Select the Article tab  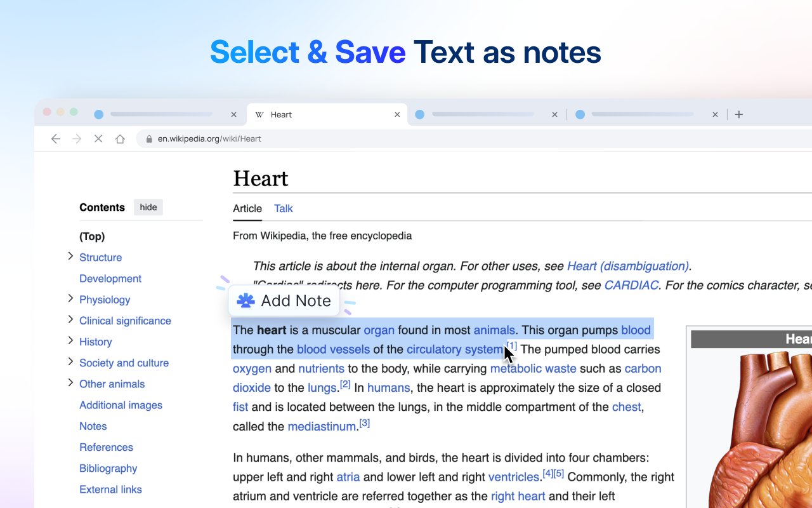click(247, 208)
